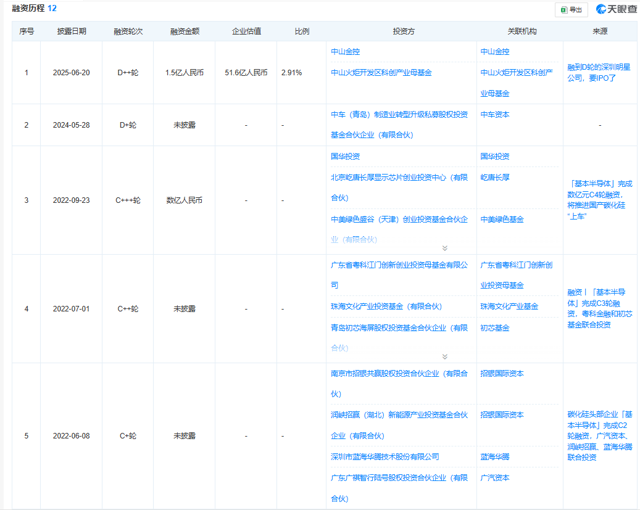The image size is (640, 510).
Task: Open 珠海文化产业基金 related institution link
Action: (x=509, y=306)
